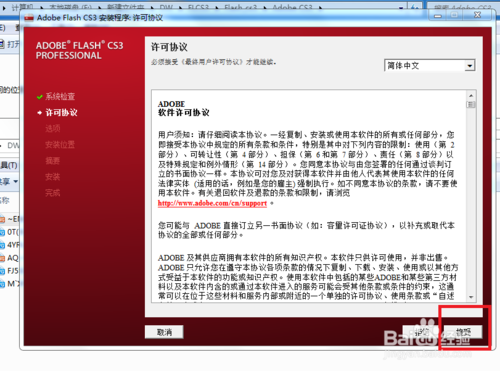
Task: Select the 系统检查 step in sidebar
Action: 60,97
